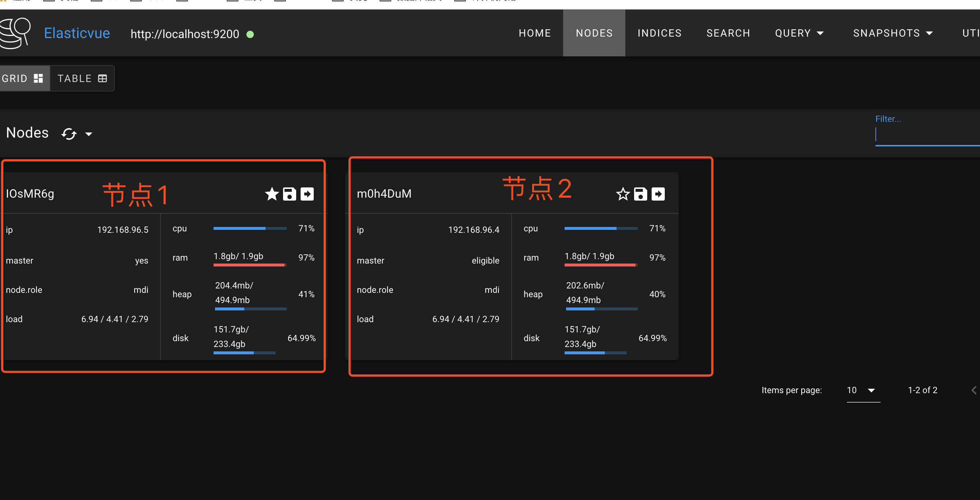Click the Elasticvue title link
980x500 pixels.
click(77, 33)
